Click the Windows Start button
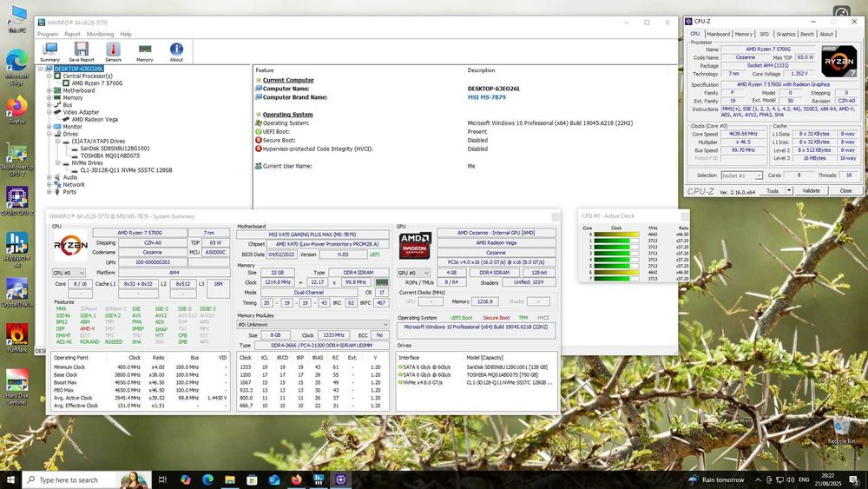The width and height of the screenshot is (868, 489). 10,479
